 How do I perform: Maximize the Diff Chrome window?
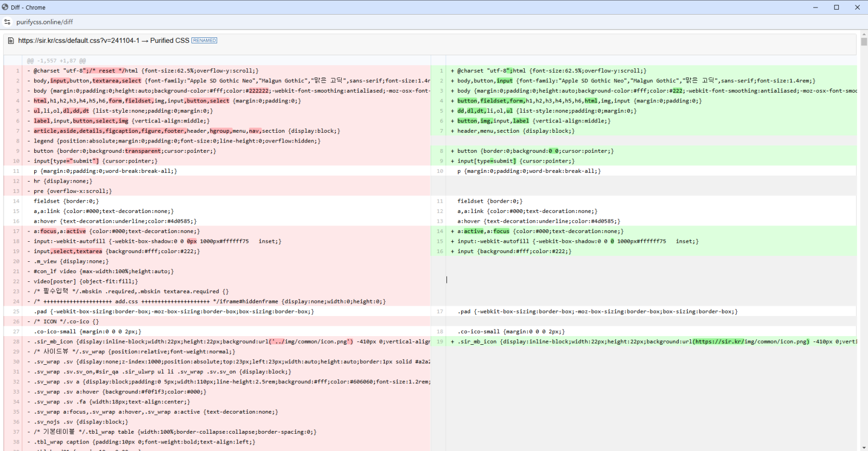837,7
